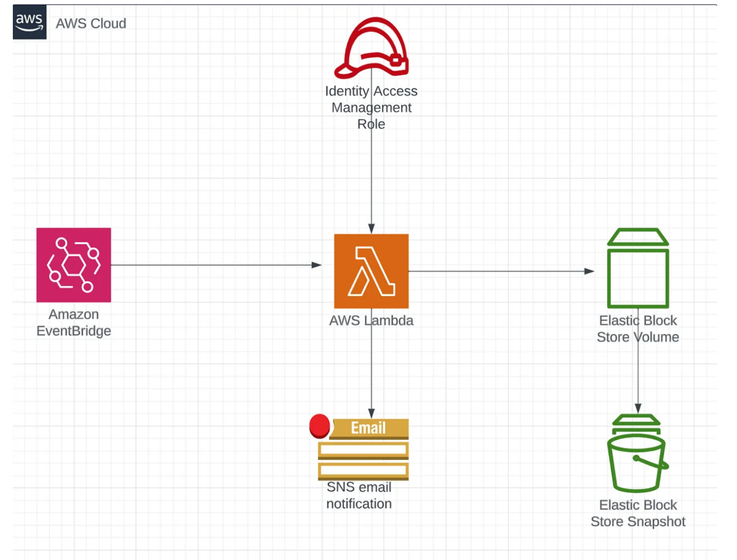Click the AWS Lambda text label
The image size is (737, 560).
pos(371,320)
